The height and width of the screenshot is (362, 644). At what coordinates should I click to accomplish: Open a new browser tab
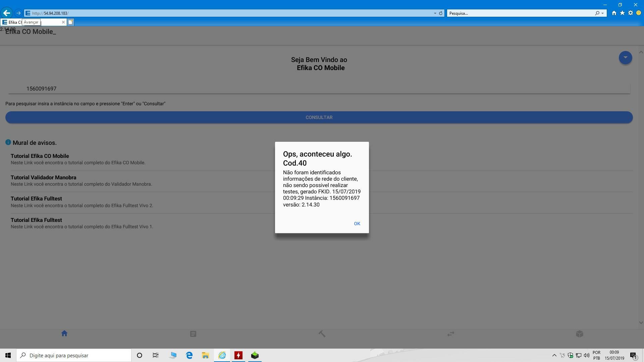tap(70, 22)
